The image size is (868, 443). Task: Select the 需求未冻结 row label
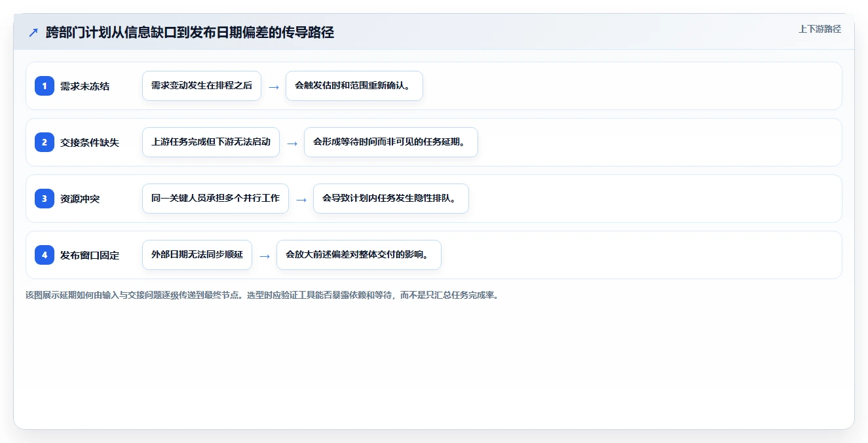[85, 87]
